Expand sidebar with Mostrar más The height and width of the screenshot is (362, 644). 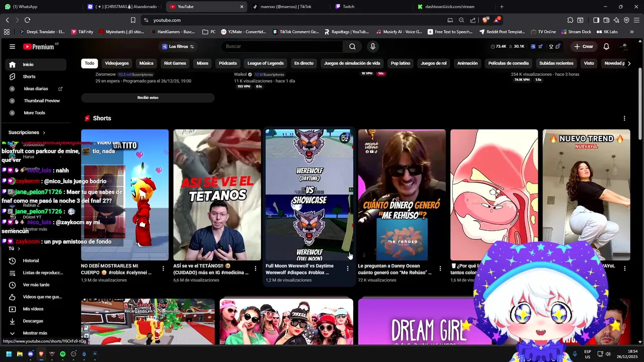pyautogui.click(x=35, y=333)
